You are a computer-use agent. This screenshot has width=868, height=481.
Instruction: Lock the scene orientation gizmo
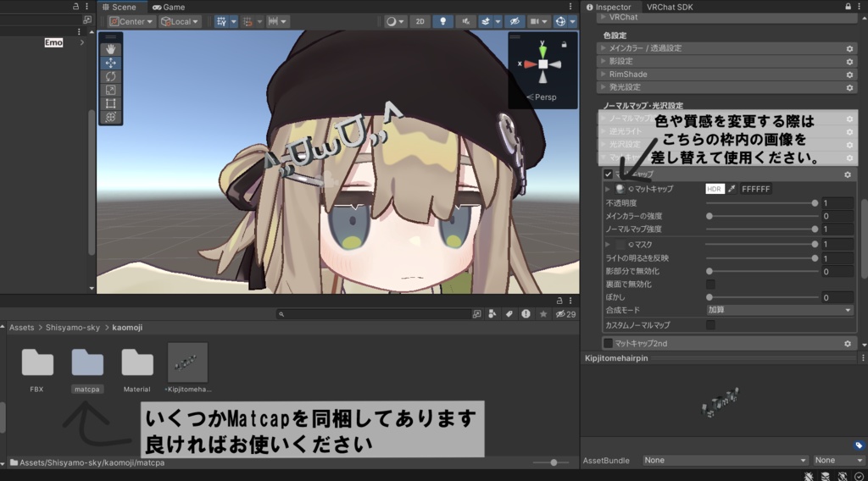pos(564,44)
